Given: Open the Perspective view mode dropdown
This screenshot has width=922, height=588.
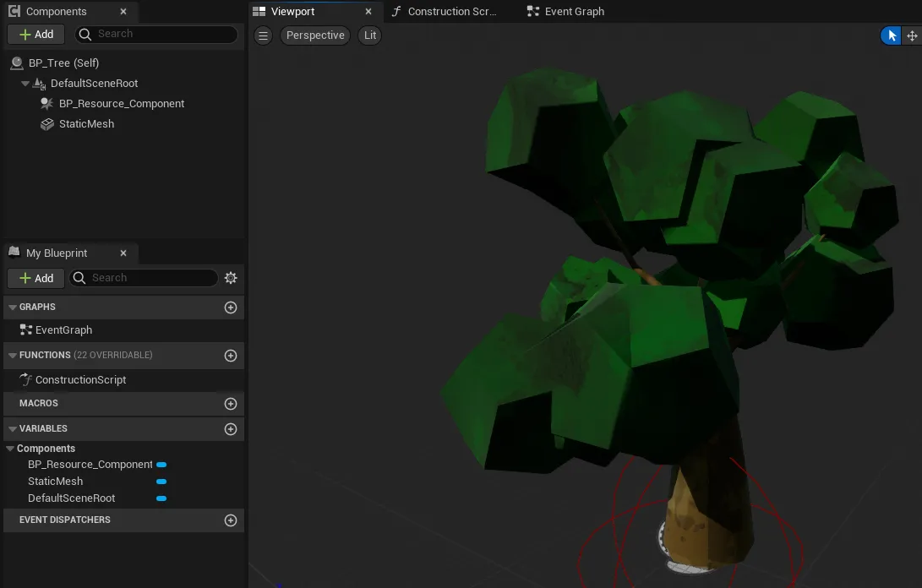Looking at the screenshot, I should [315, 35].
